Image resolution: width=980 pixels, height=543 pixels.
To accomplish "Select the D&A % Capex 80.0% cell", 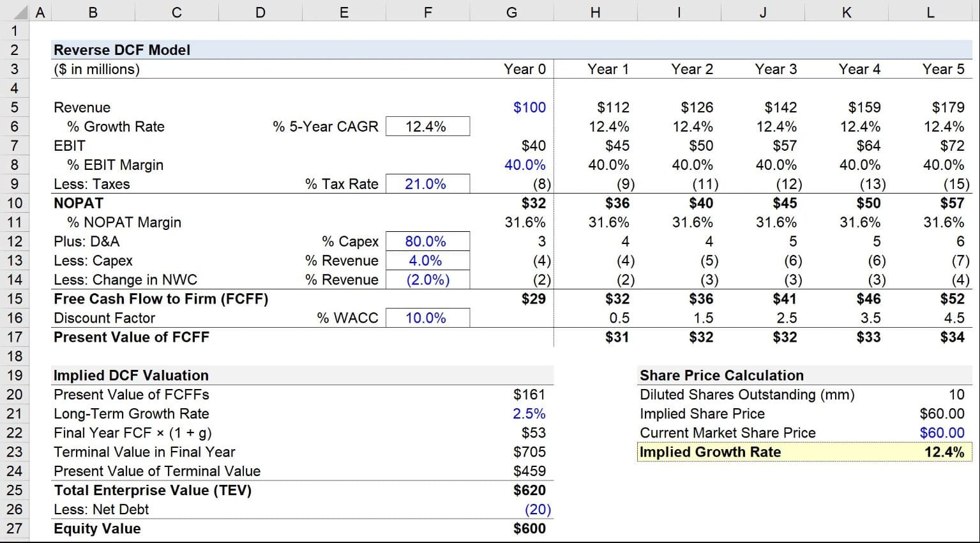I will click(427, 241).
